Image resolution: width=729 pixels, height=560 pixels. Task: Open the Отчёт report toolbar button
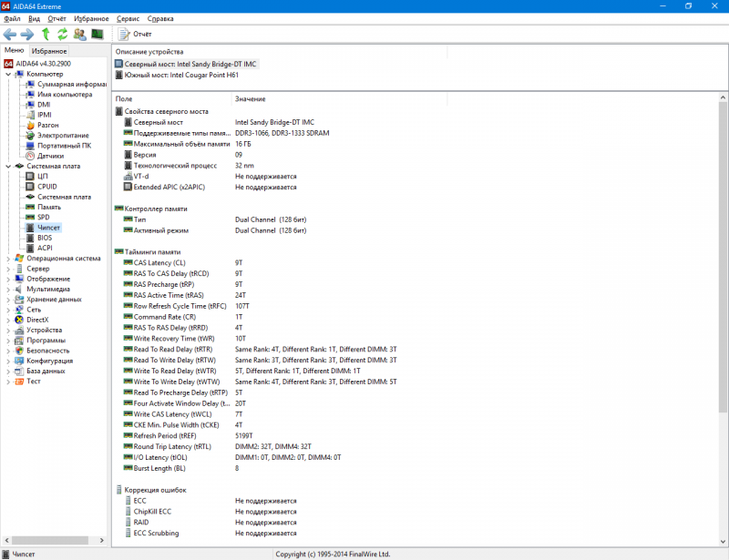coord(135,34)
